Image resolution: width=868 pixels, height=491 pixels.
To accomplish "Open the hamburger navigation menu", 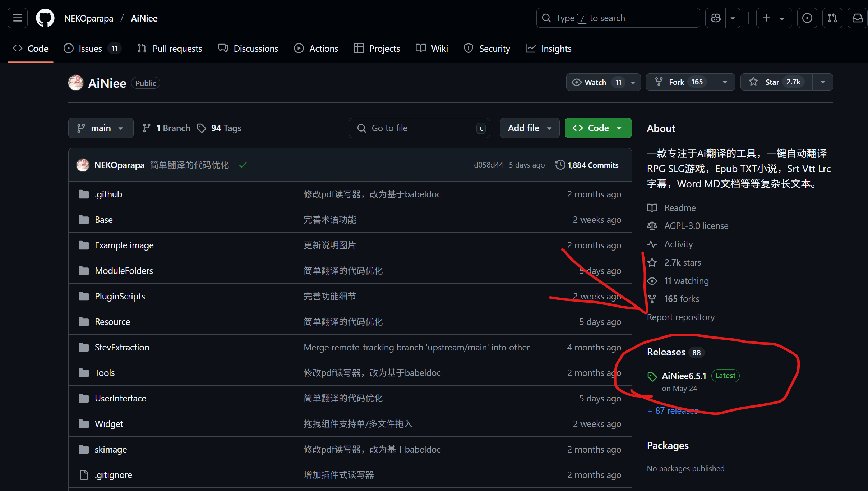I will coord(18,18).
